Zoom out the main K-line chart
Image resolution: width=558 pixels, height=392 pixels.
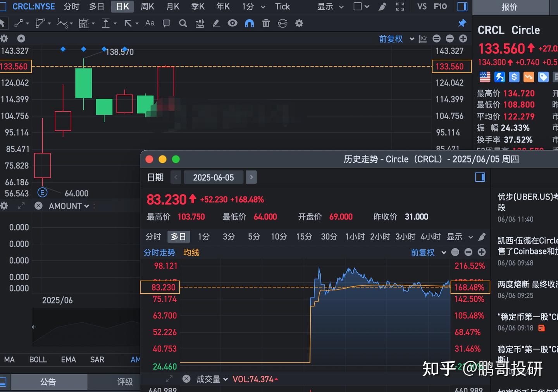coord(449,38)
